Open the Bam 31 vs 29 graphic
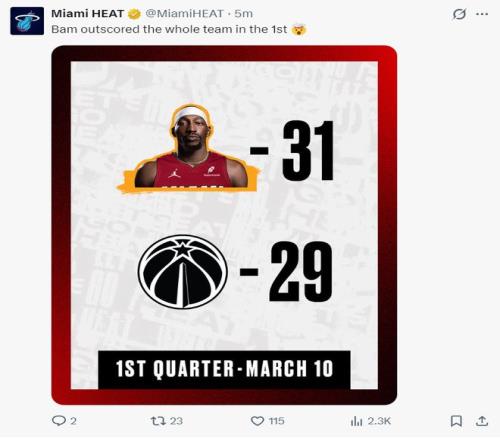500x440 pixels. (224, 225)
